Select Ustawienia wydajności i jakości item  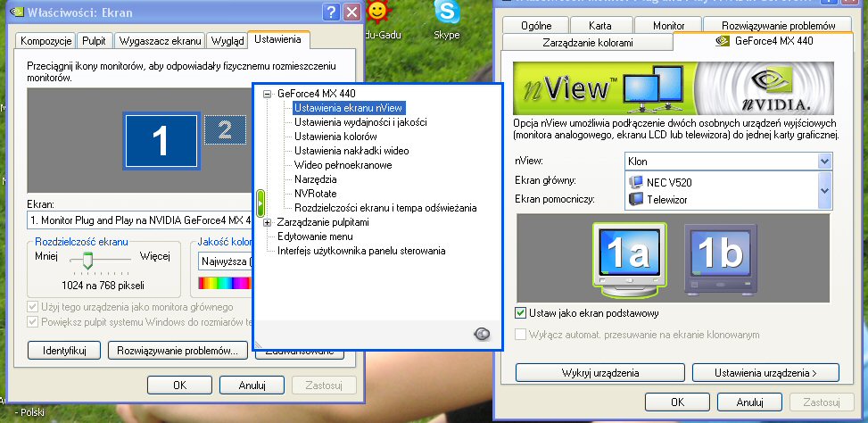coord(360,122)
